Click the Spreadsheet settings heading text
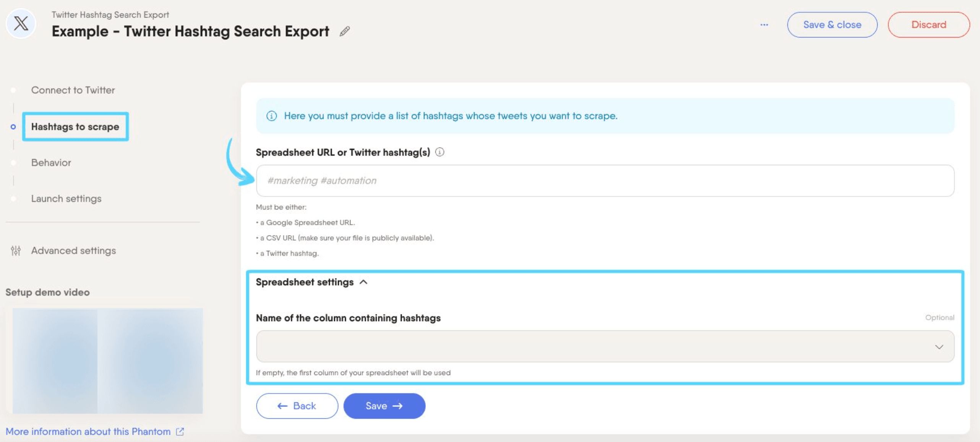The width and height of the screenshot is (980, 442). click(x=305, y=282)
